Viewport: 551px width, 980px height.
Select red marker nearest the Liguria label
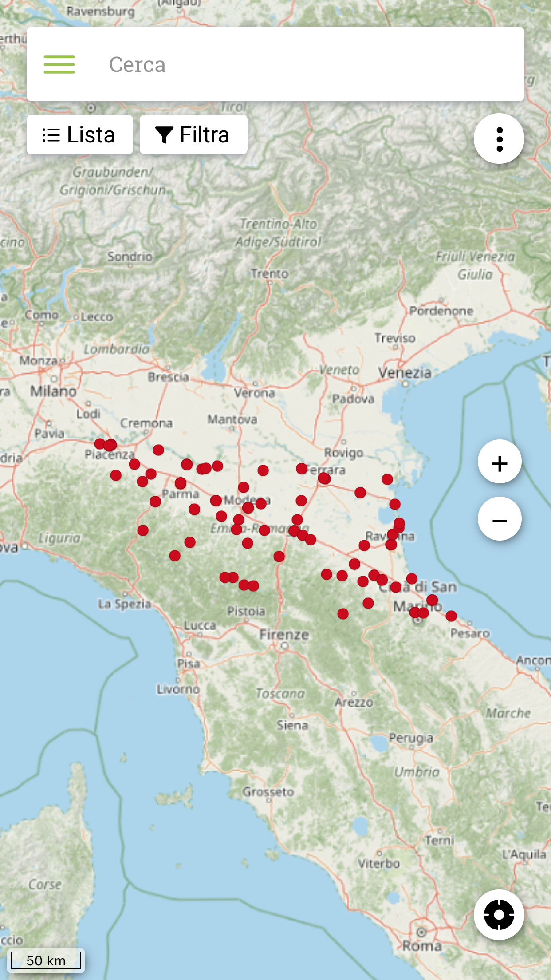click(143, 530)
